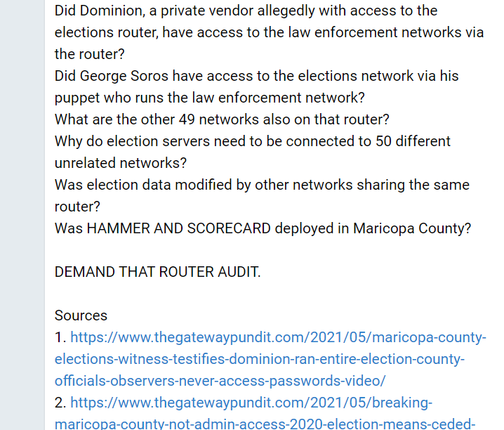Image resolution: width=504 pixels, height=430 pixels.
Task: Click the words 'Maricopa County?'
Action: (412, 228)
